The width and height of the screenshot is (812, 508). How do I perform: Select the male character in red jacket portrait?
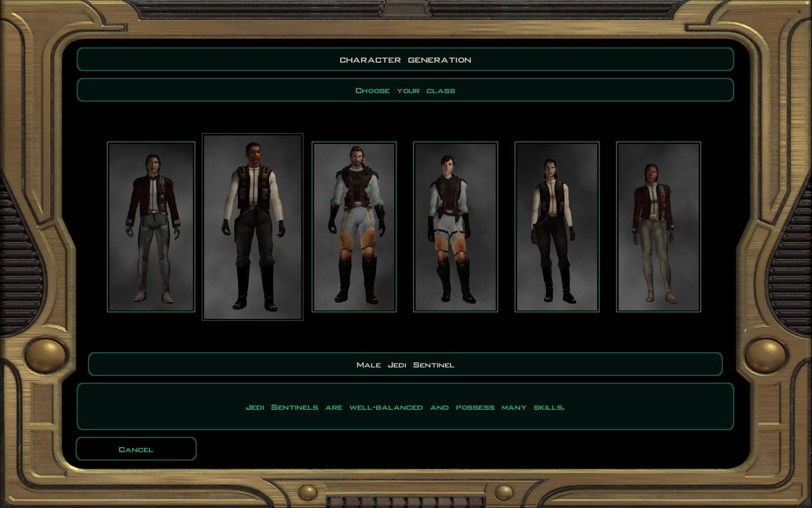pyautogui.click(x=151, y=227)
